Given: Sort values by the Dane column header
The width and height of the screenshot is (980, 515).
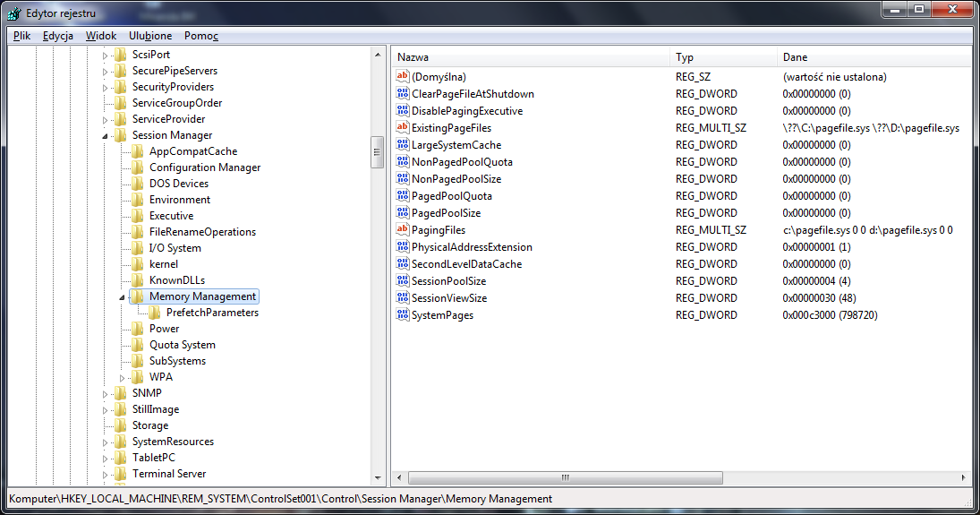Looking at the screenshot, I should (x=875, y=57).
